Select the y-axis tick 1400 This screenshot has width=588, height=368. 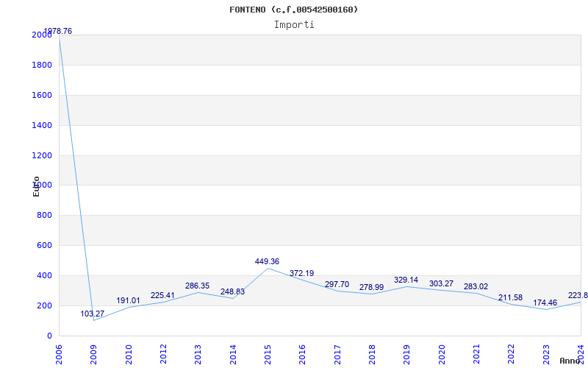[42, 125]
